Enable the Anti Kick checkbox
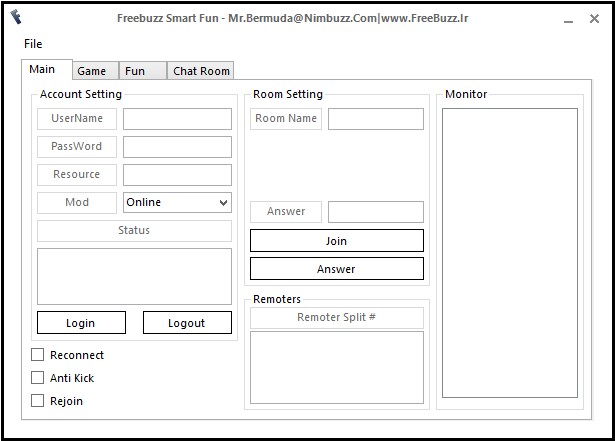The width and height of the screenshot is (615, 441). pyautogui.click(x=37, y=378)
